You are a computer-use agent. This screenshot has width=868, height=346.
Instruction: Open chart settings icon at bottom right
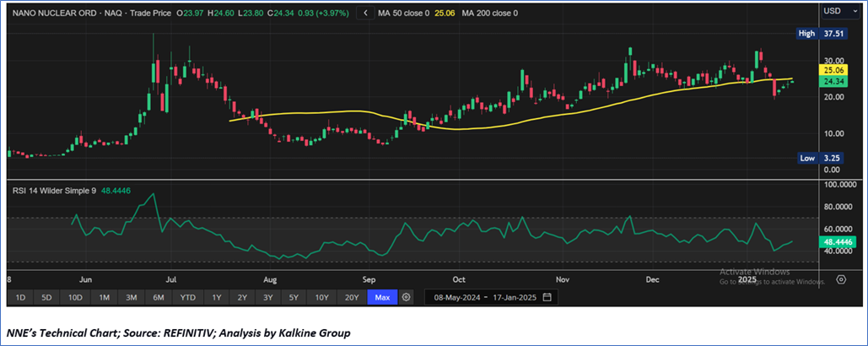click(x=841, y=279)
